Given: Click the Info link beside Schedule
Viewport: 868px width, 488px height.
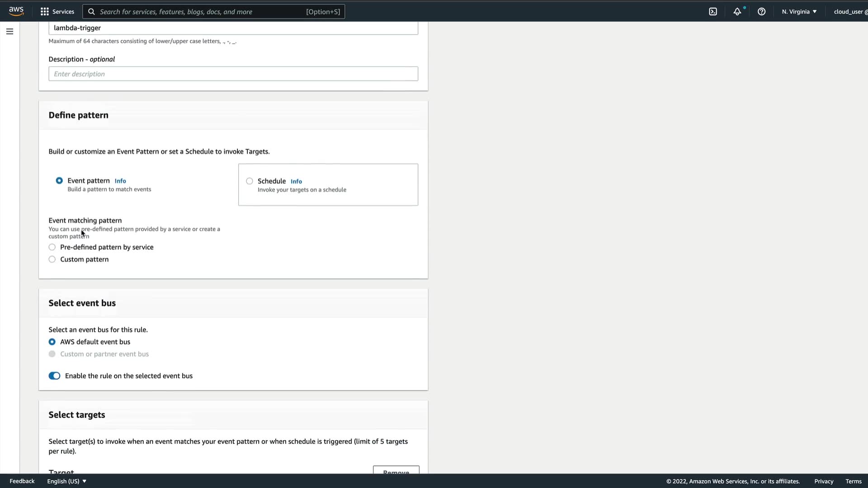Looking at the screenshot, I should 296,181.
